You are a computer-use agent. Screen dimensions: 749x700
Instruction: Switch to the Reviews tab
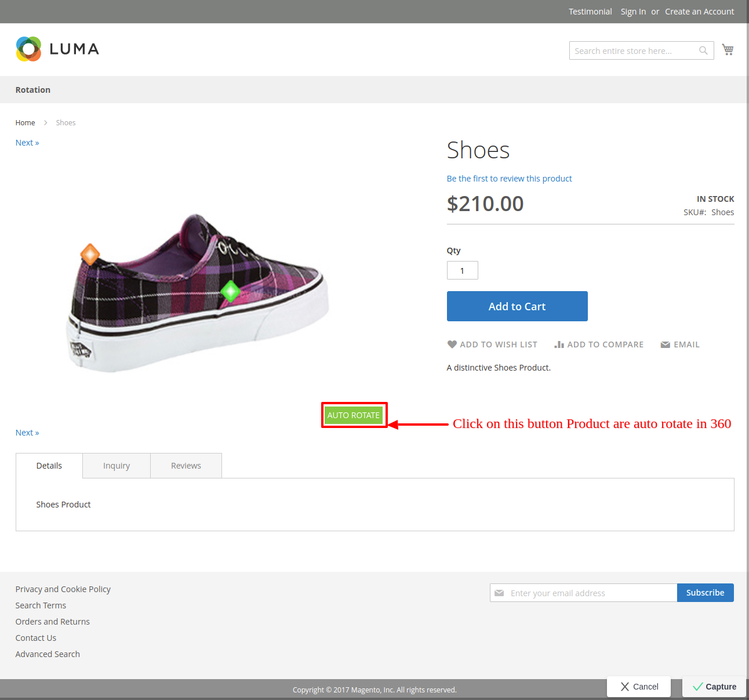click(186, 466)
